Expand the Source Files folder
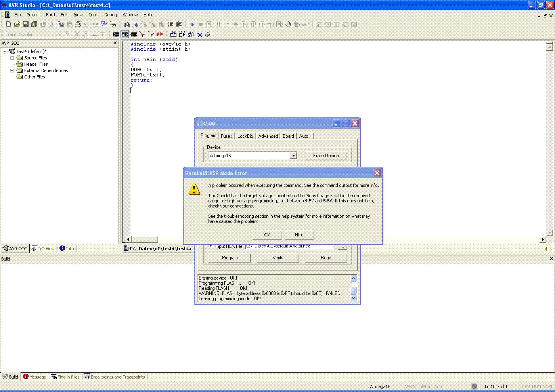 (x=12, y=58)
